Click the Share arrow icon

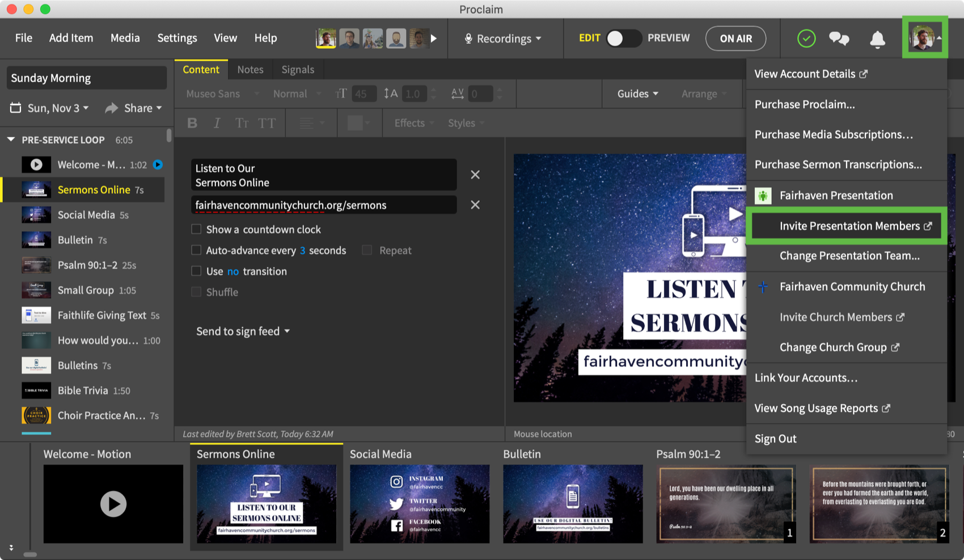[x=111, y=108]
